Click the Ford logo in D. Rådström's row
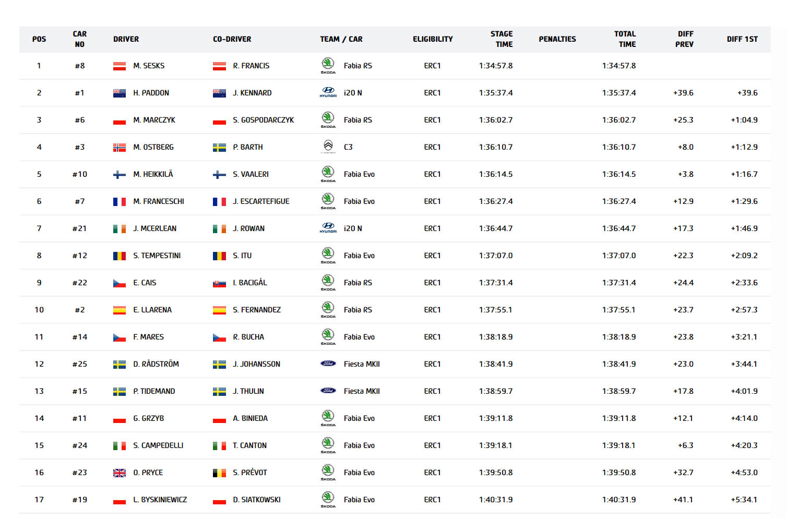This screenshot has height=532, width=787. [328, 364]
